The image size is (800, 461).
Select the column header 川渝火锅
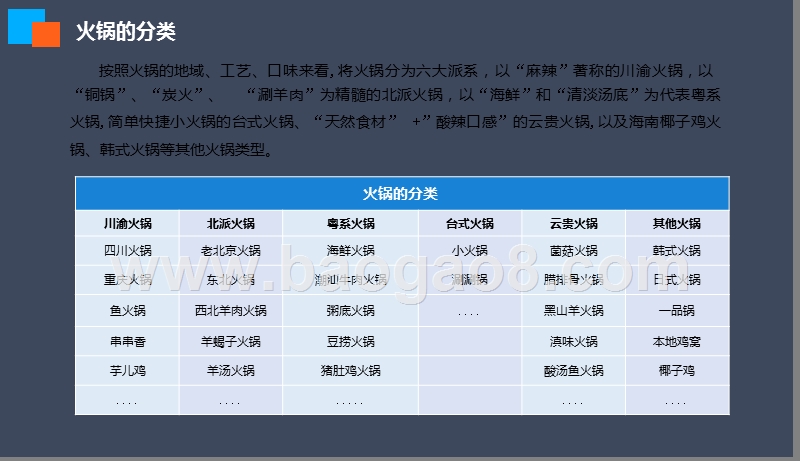coord(128,223)
